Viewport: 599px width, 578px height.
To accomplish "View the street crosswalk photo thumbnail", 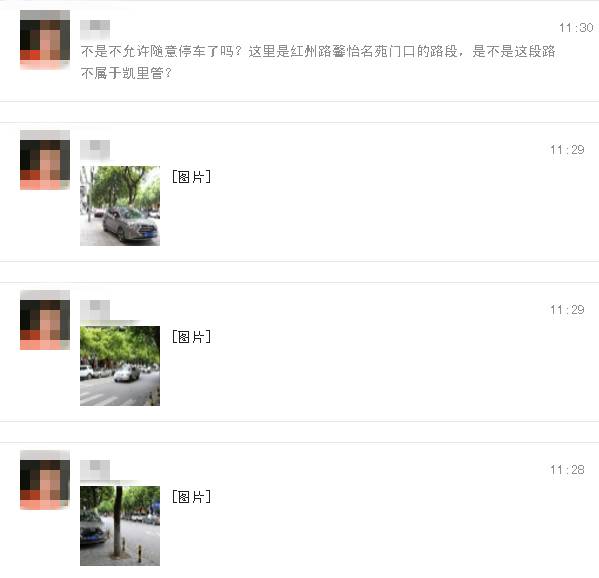I will [120, 366].
